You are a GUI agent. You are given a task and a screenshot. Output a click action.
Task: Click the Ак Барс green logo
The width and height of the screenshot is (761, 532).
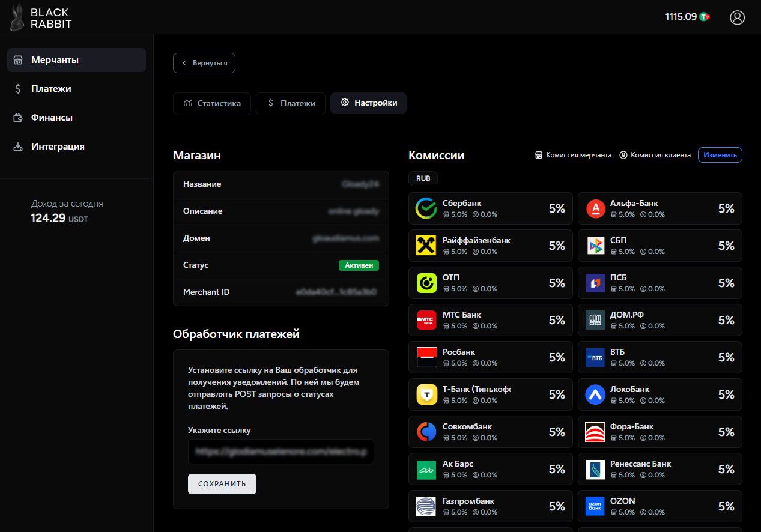(x=426, y=469)
